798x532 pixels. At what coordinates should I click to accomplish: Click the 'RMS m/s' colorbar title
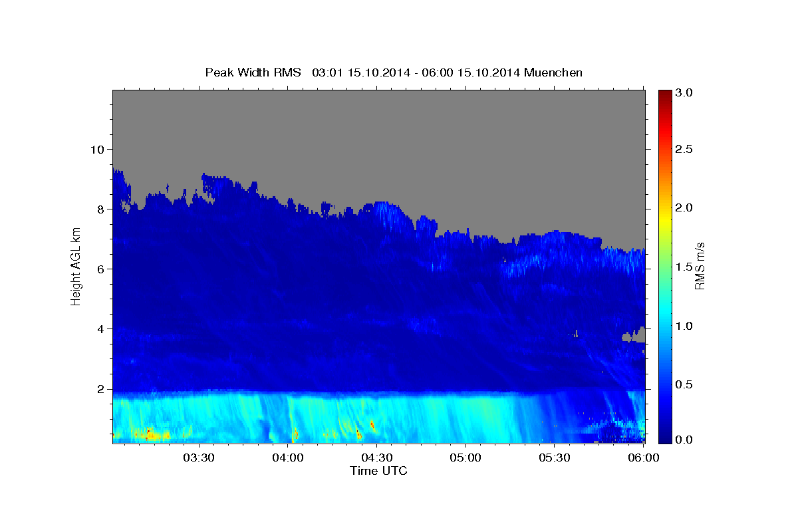pyautogui.click(x=700, y=266)
